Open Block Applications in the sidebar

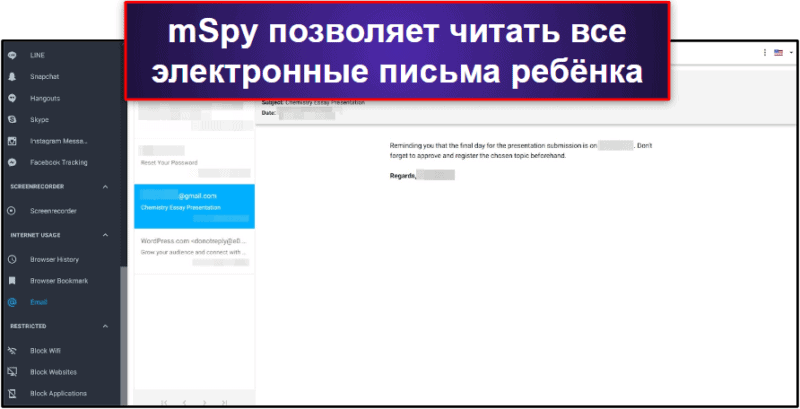coord(58,394)
